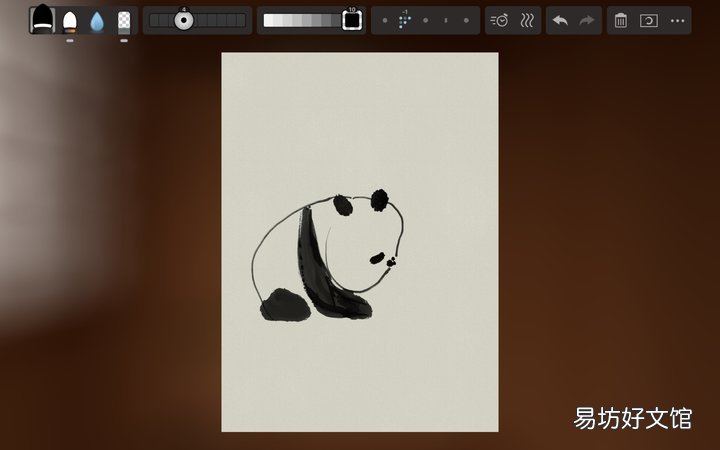
Task: Clear canvas with the trash icon
Action: pos(621,21)
